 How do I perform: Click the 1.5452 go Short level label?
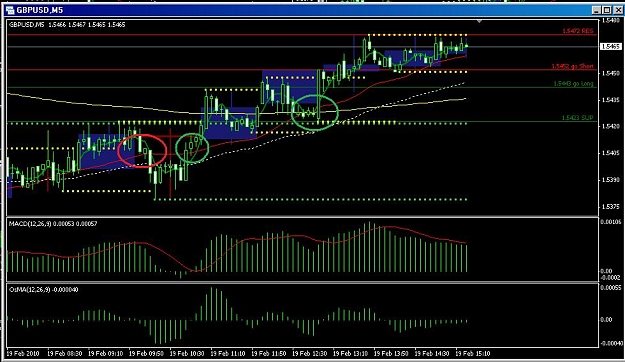[x=572, y=66]
